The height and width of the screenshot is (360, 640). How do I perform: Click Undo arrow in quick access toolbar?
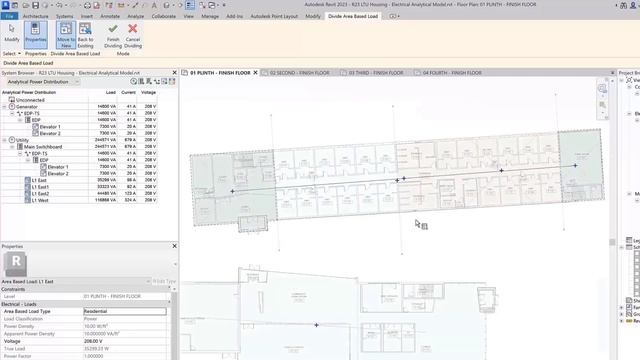59,5
